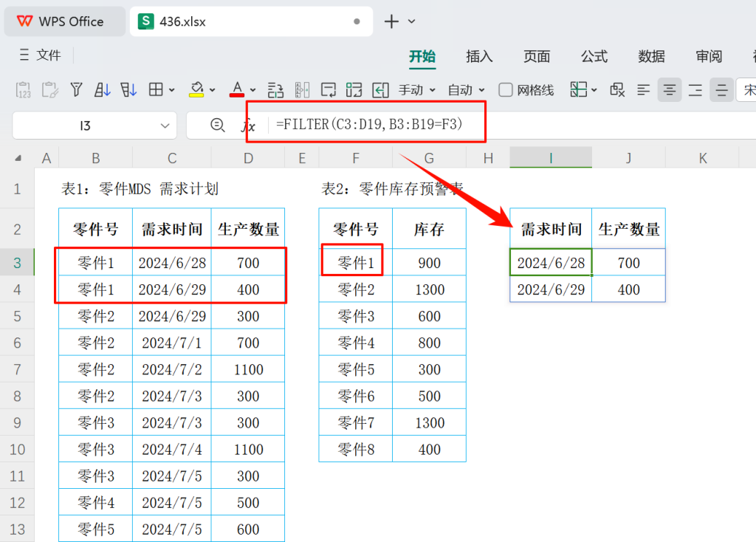Align text right
Screen dimensions: 756x542
pos(695,89)
